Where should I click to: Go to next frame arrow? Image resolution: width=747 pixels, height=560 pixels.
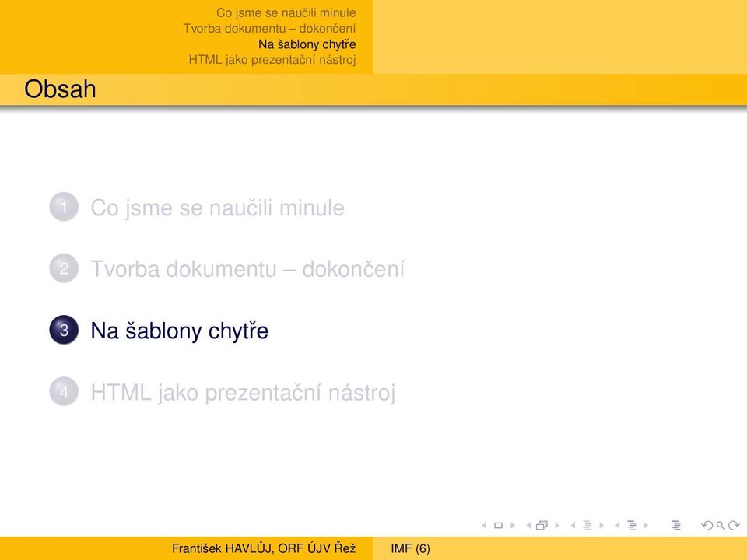[557, 526]
